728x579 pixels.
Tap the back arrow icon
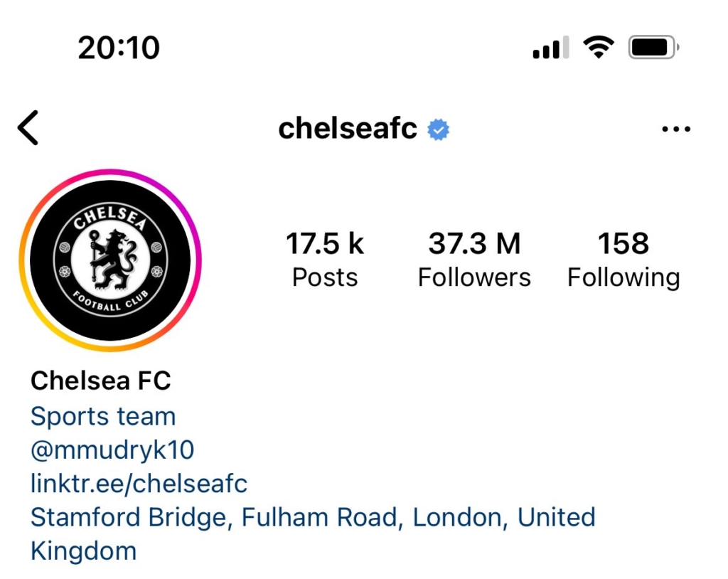pos(28,128)
